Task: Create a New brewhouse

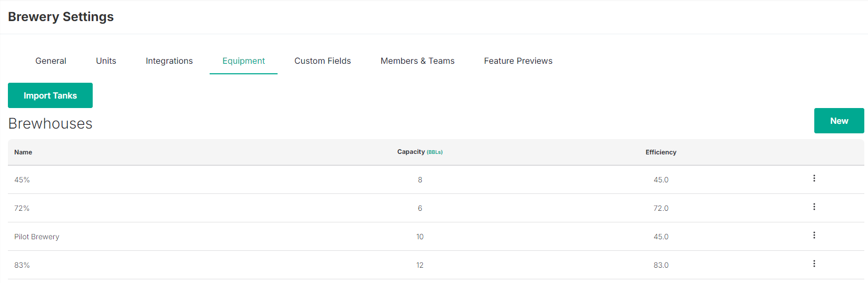Action: pos(839,121)
